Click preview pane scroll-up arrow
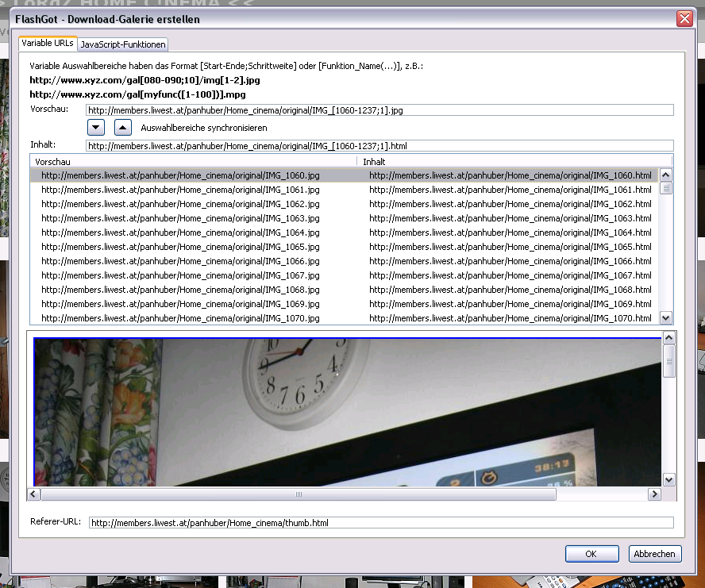 pos(669,337)
